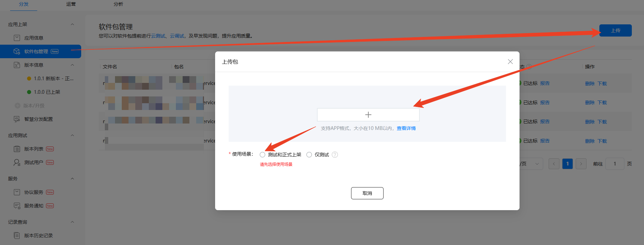Go to the next page arrow
This screenshot has height=245, width=644.
click(581, 164)
